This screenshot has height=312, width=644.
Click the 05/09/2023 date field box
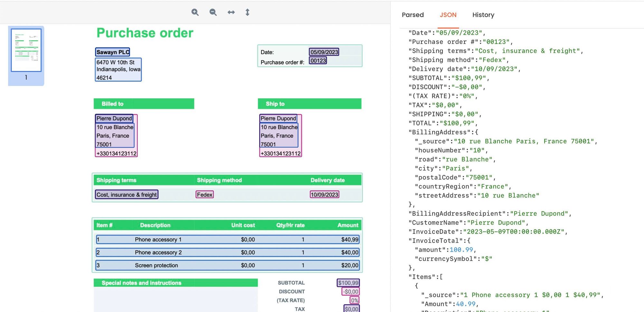324,52
